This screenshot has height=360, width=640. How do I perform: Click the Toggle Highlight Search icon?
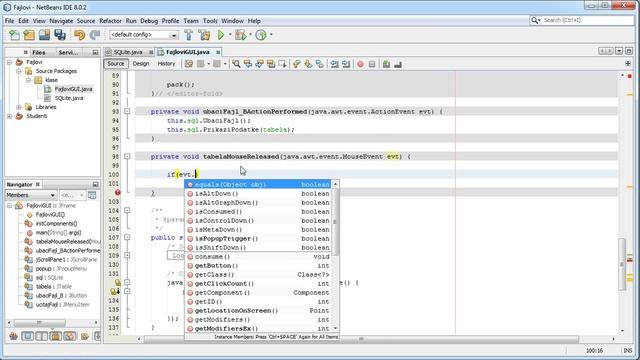[x=271, y=64]
